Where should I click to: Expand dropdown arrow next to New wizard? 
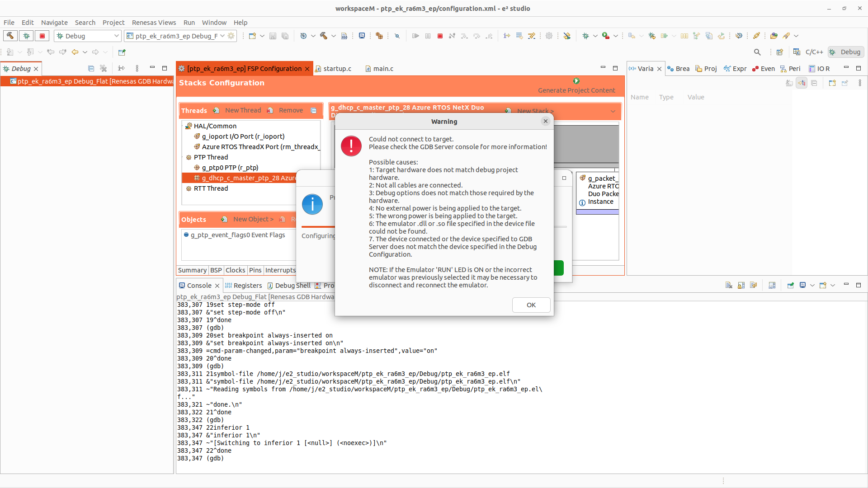tap(262, 36)
